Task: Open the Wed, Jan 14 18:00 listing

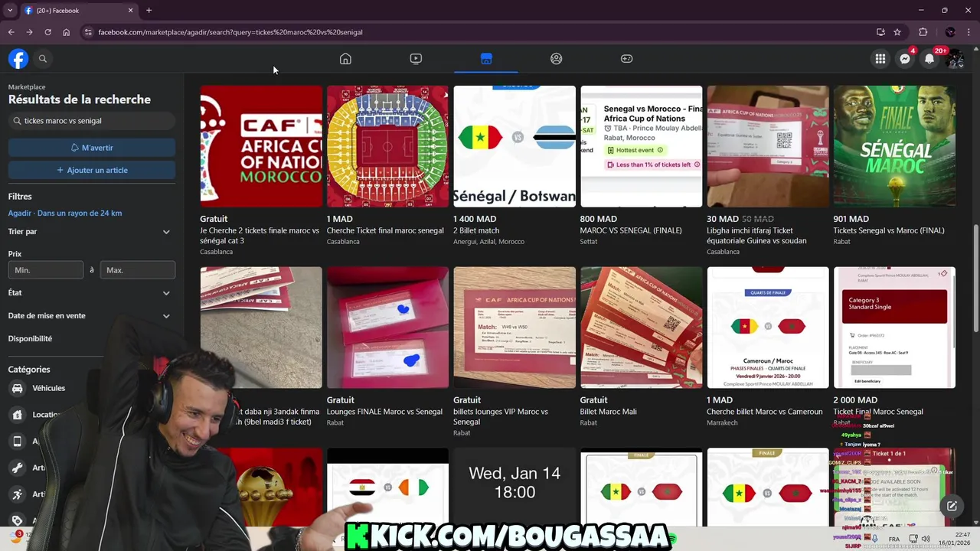Action: (x=514, y=486)
